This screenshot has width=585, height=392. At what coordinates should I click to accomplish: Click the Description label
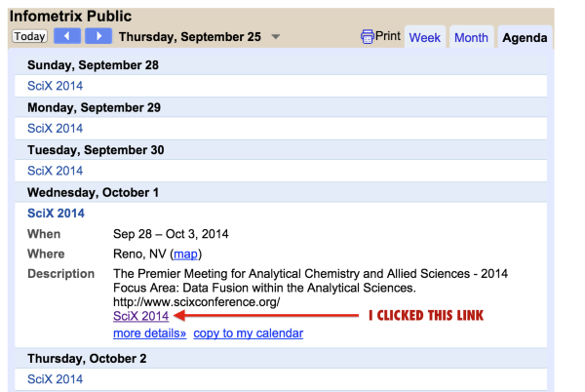point(60,274)
